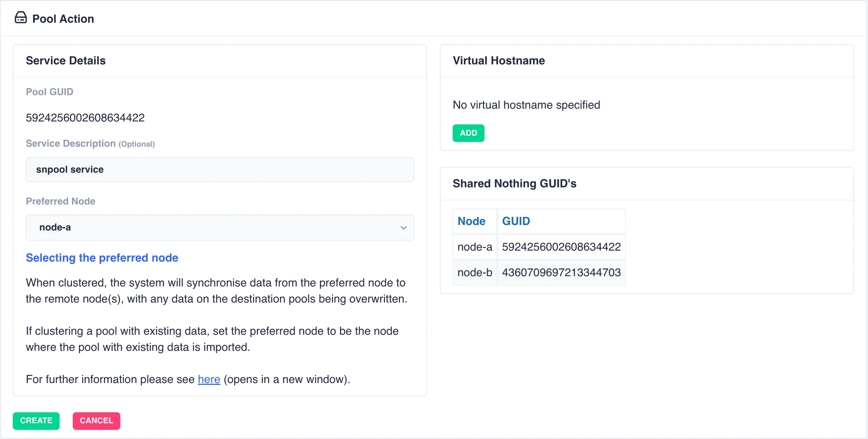This screenshot has height=439, width=868.
Task: Open the Preferred Node dropdown
Action: [219, 228]
